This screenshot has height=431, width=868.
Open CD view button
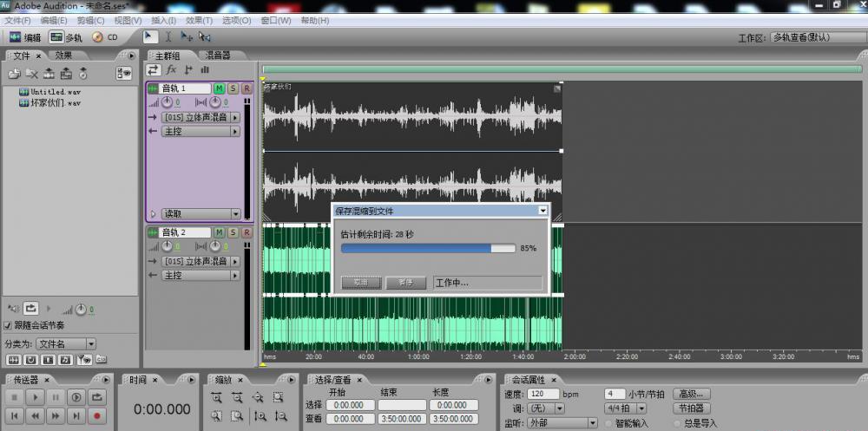105,37
